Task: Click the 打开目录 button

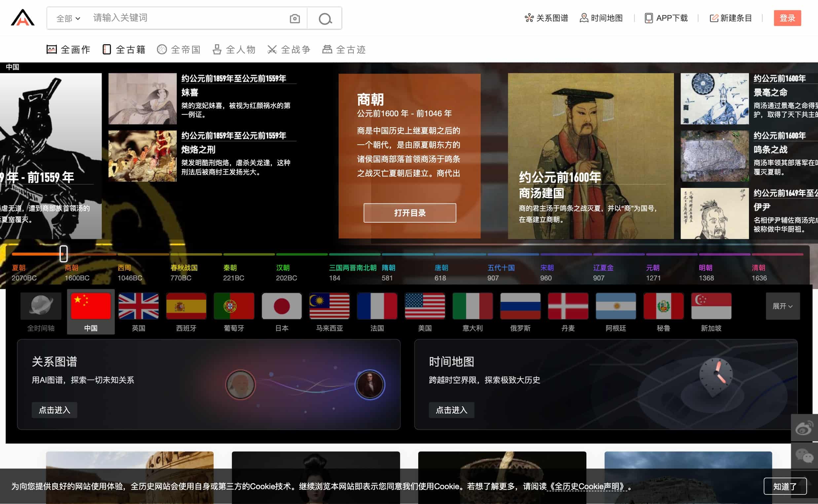Action: [410, 213]
